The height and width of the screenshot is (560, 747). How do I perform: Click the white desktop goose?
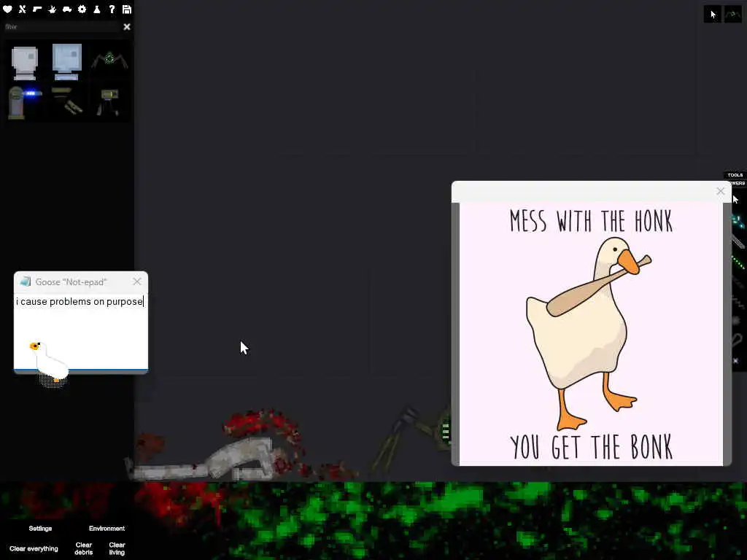[49, 361]
